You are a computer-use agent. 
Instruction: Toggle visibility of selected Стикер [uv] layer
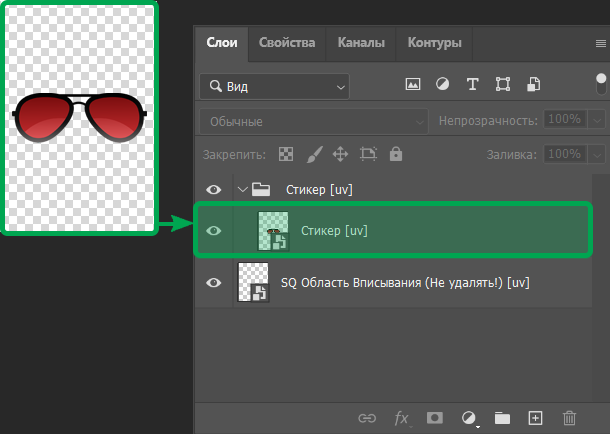click(x=213, y=231)
